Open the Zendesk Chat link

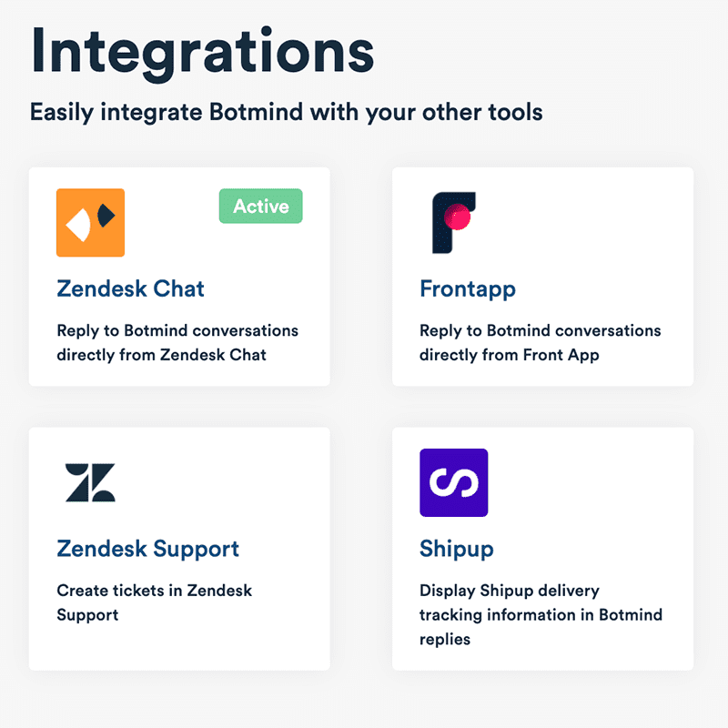pos(129,288)
